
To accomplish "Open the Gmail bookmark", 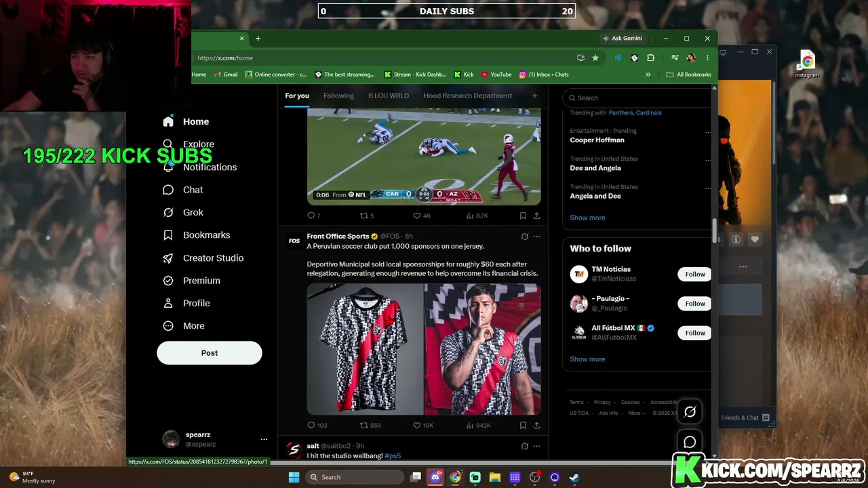I will coord(225,75).
